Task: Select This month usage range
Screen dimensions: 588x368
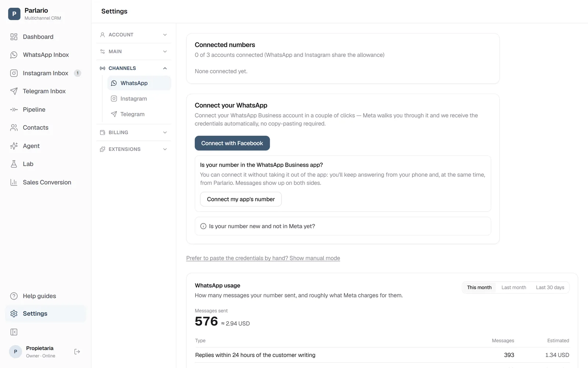Action: point(479,287)
